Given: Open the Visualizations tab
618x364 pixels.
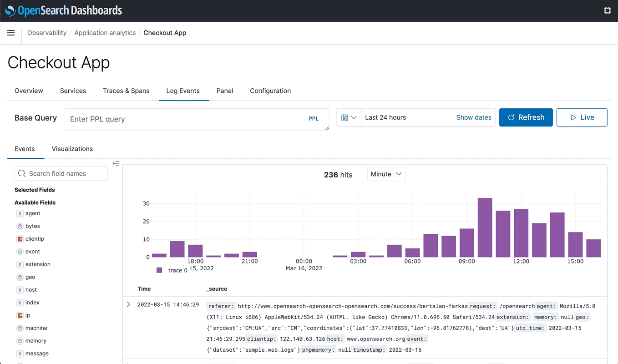Looking at the screenshot, I should click(x=72, y=148).
